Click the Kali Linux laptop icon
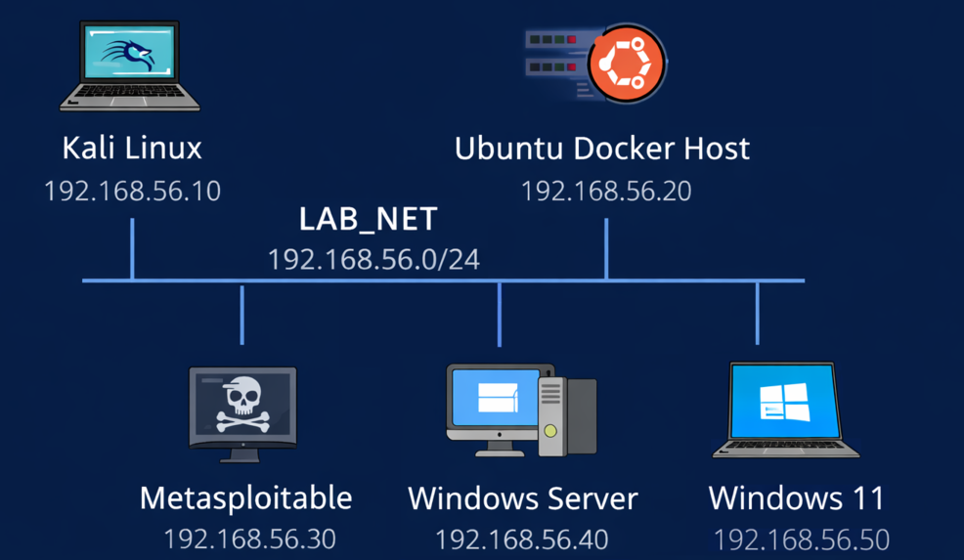The width and height of the screenshot is (964, 560). pos(130,66)
